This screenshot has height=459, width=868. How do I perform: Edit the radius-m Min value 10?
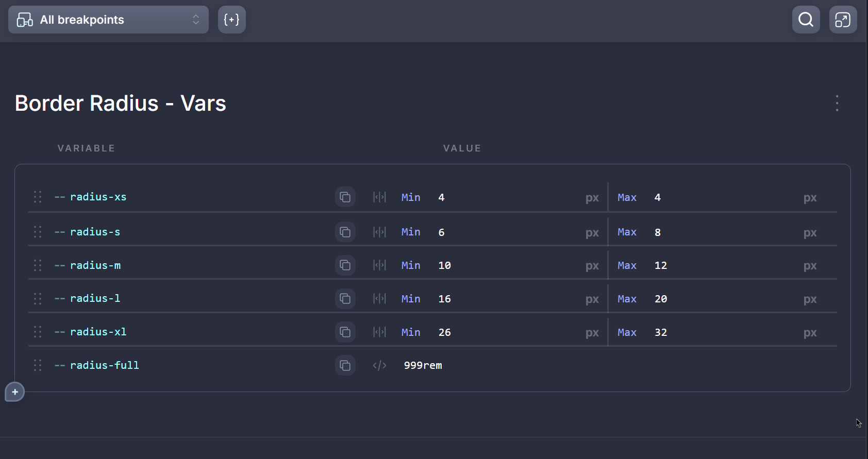click(444, 265)
